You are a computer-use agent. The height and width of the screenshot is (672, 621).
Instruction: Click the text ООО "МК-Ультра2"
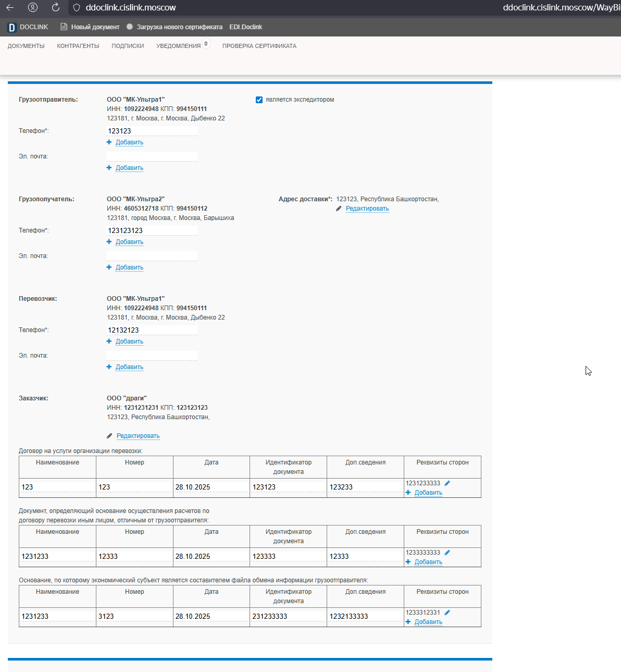point(135,199)
